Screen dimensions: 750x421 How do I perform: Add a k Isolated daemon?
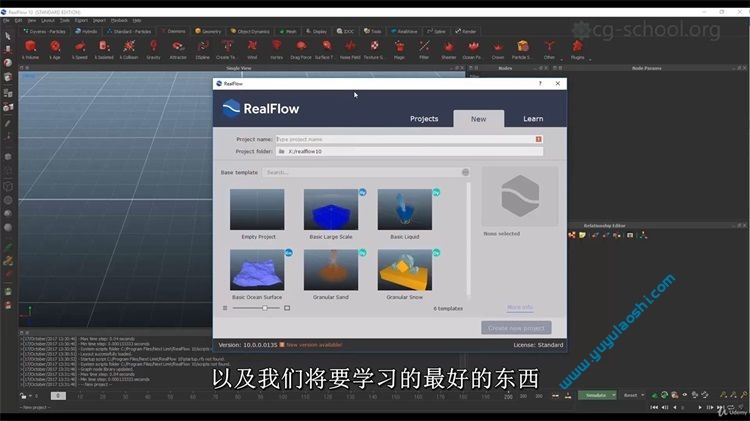click(x=104, y=49)
